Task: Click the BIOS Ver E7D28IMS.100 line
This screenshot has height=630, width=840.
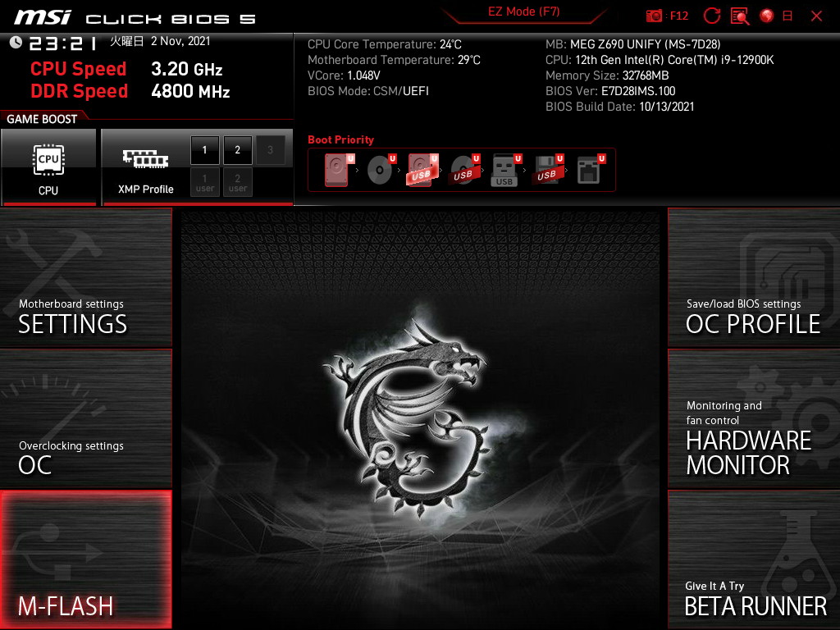Action: (x=610, y=91)
